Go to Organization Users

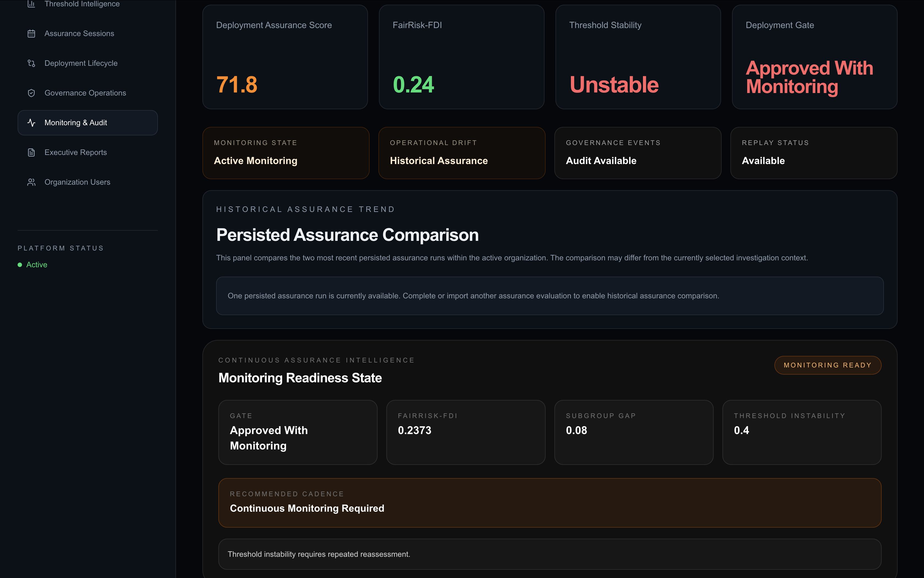[x=87, y=182]
